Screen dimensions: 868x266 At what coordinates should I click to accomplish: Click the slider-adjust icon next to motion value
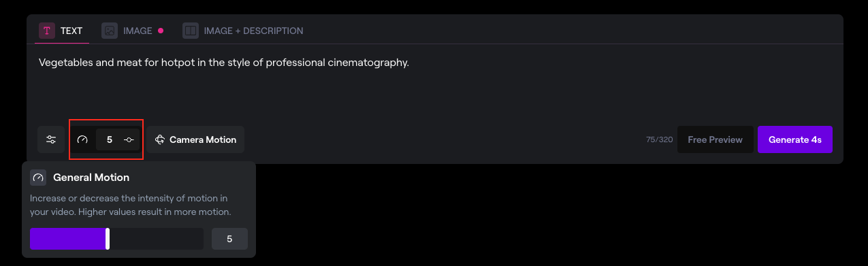(129, 139)
